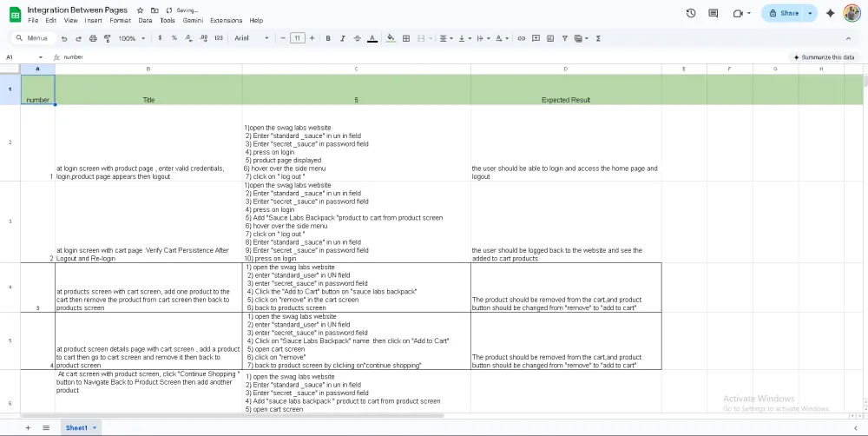Select the Sheet1 tab
Viewport: 868px width, 436px height.
click(x=81, y=427)
